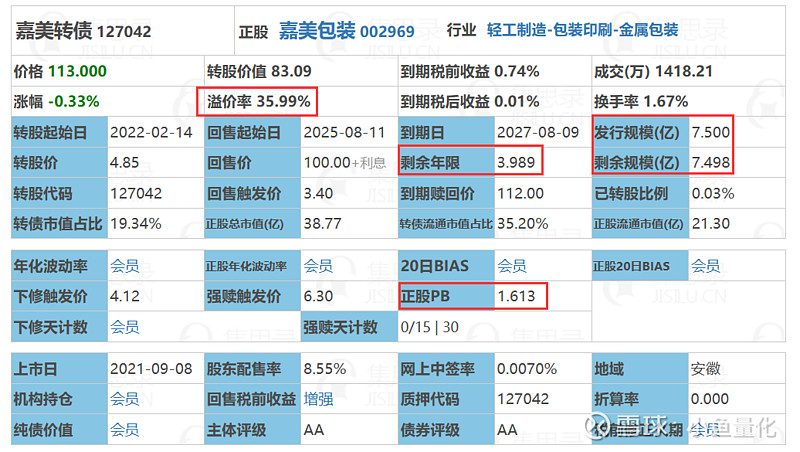Click the 会员 link beside 年化波动率
The width and height of the screenshot is (800, 452).
124,266
